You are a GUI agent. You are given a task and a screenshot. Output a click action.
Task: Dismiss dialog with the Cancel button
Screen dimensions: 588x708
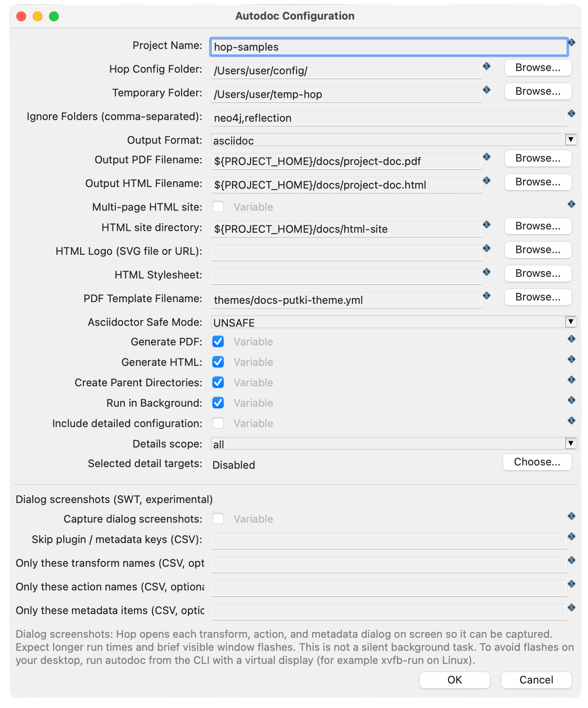click(x=536, y=680)
